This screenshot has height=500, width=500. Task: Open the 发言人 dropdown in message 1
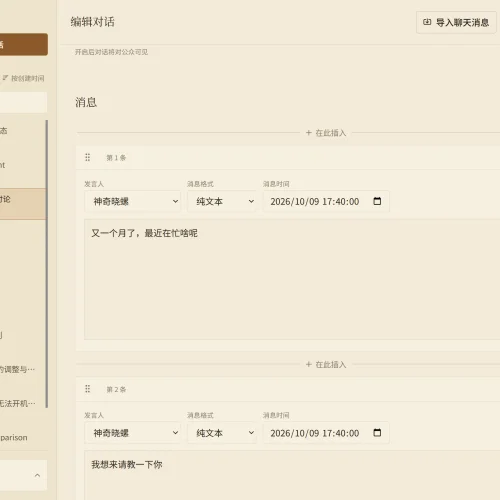pos(133,201)
